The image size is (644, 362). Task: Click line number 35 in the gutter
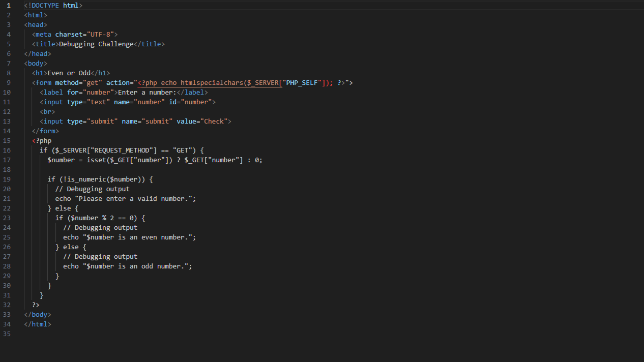pos(7,334)
